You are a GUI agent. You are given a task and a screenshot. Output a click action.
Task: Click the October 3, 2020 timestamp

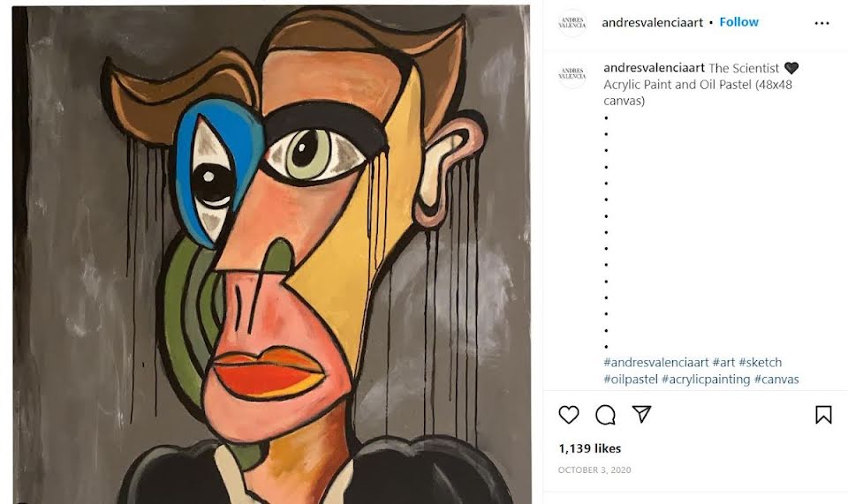pos(594,470)
